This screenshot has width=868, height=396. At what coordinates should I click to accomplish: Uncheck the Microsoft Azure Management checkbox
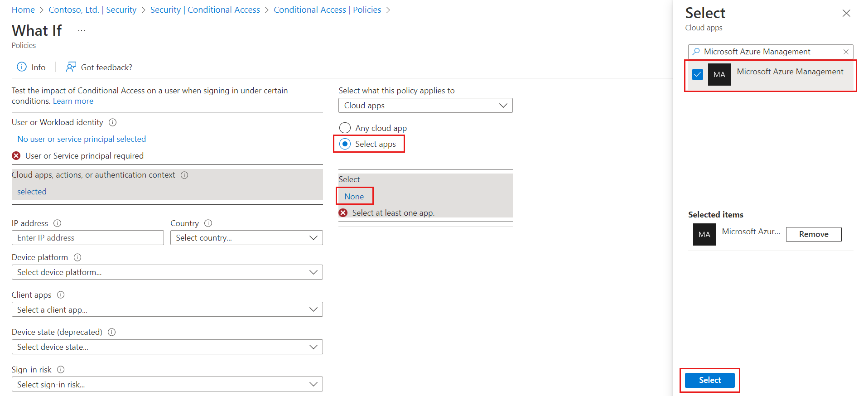698,74
